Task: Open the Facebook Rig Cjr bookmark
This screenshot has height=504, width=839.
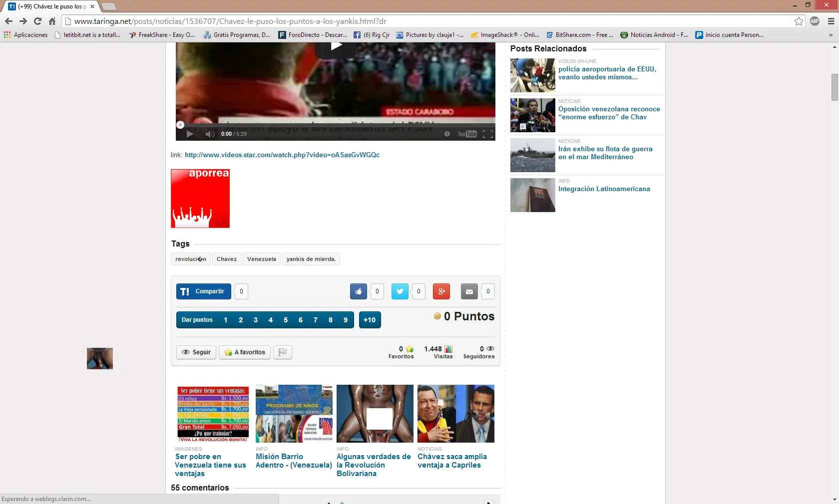Action: [x=372, y=35]
